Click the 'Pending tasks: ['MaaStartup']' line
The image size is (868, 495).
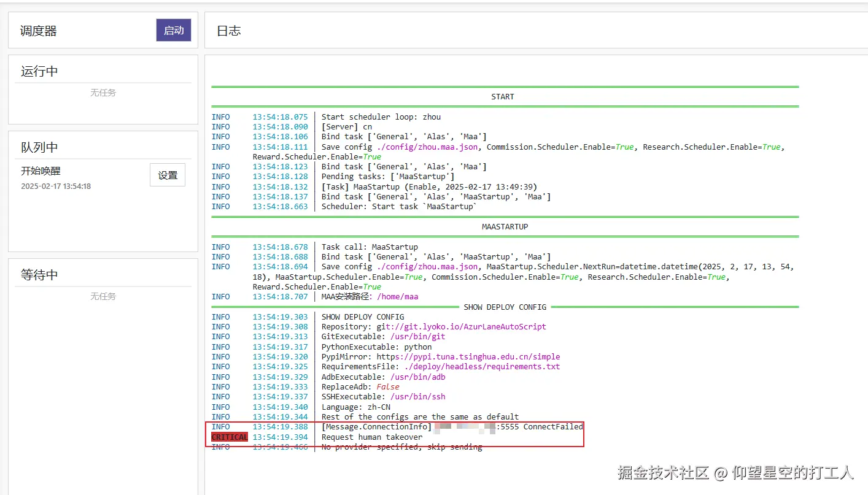point(388,177)
